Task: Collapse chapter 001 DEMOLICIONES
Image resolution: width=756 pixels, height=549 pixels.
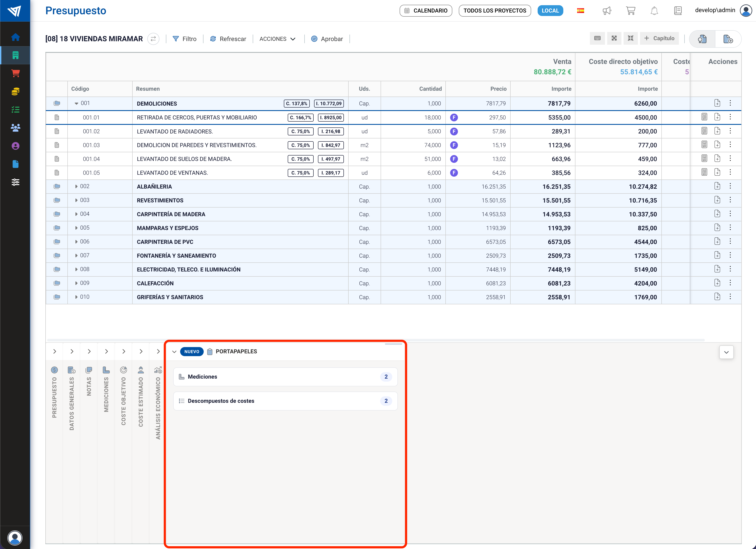Action: point(76,103)
